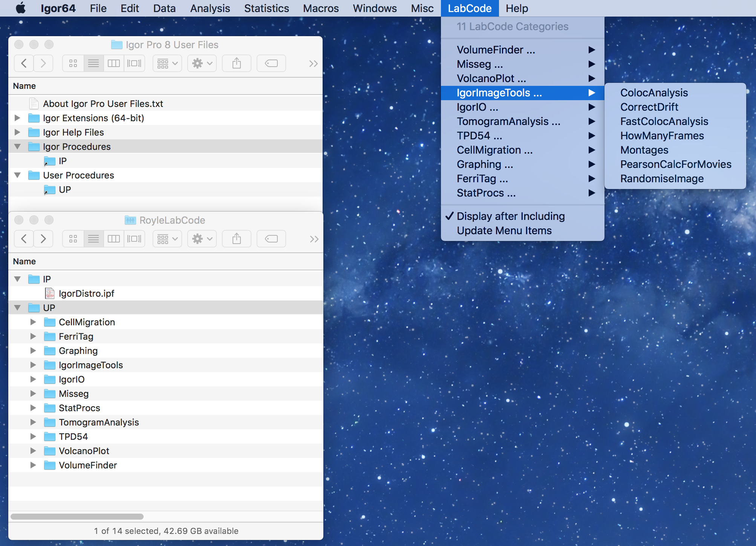The width and height of the screenshot is (756, 546).
Task: Open arrange-by dropdown in RoyleLabCode window
Action: pyautogui.click(x=167, y=239)
